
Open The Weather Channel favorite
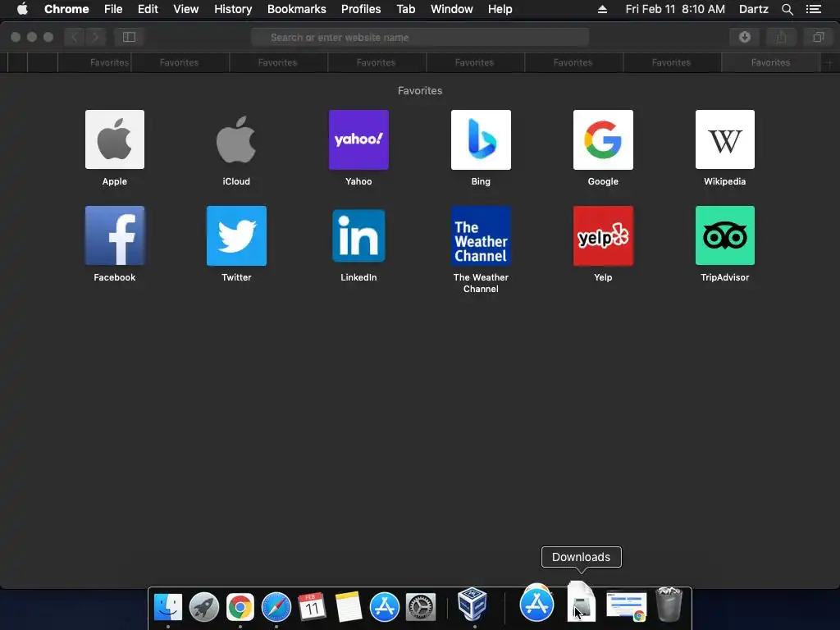pyautogui.click(x=481, y=235)
